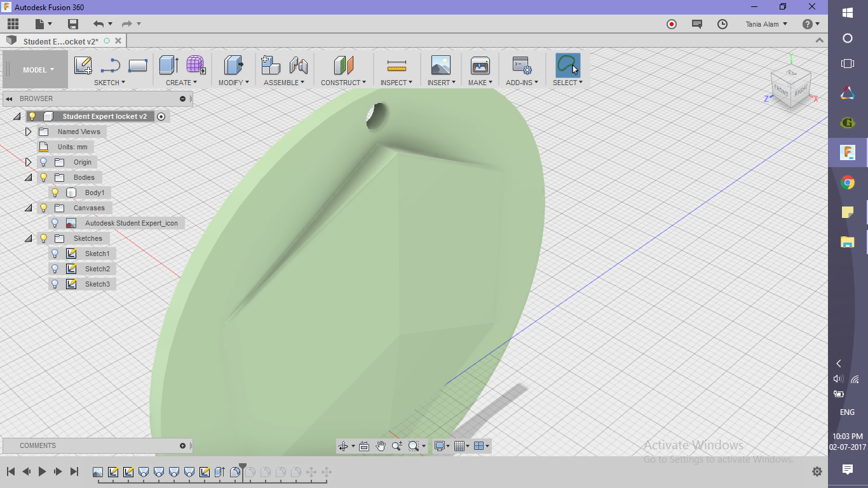Open the Job Status clock icon

point(722,24)
